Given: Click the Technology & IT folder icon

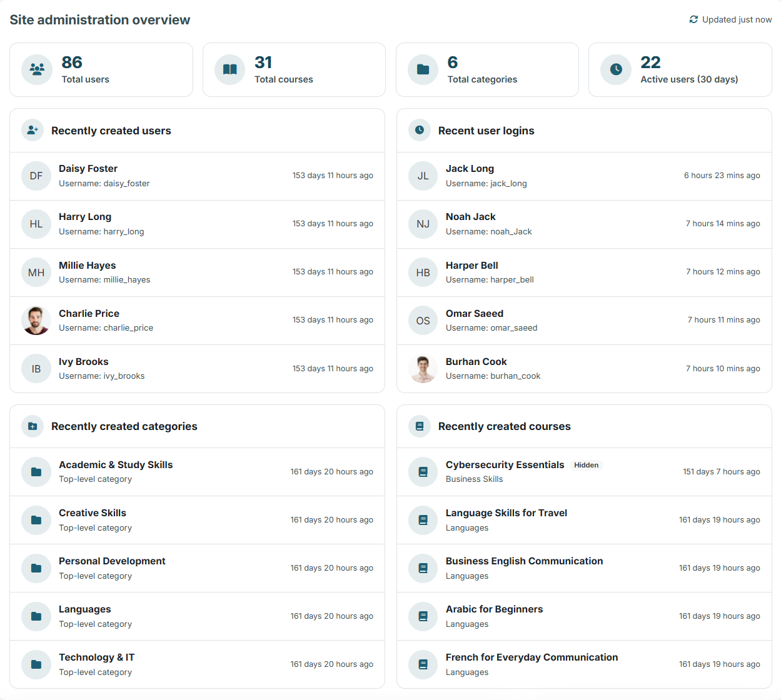Looking at the screenshot, I should 36,664.
